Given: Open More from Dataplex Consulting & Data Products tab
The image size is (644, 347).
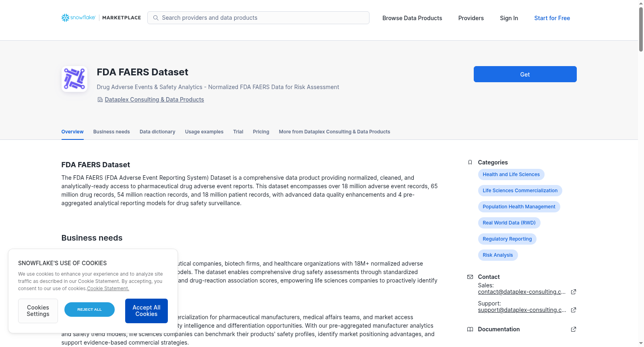Looking at the screenshot, I should click(334, 132).
